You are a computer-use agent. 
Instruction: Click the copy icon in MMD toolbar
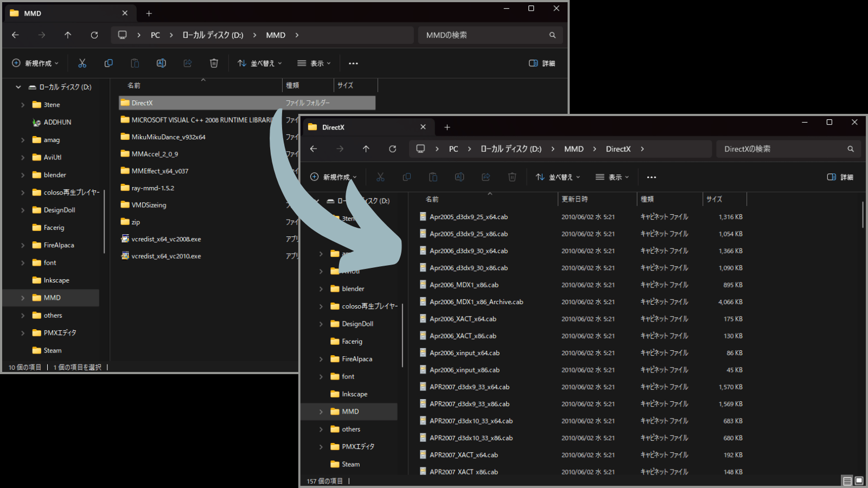(x=108, y=63)
